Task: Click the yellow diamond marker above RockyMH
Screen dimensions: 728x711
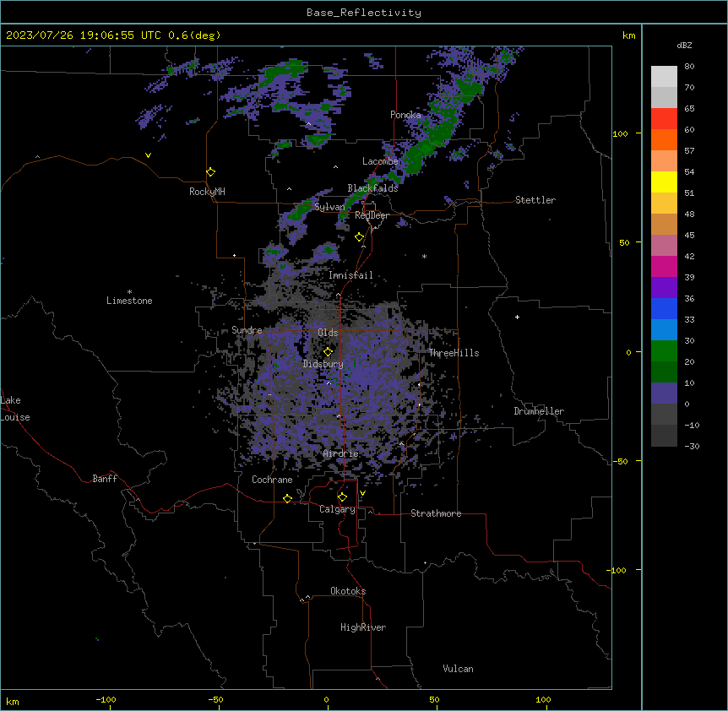Action: [210, 172]
